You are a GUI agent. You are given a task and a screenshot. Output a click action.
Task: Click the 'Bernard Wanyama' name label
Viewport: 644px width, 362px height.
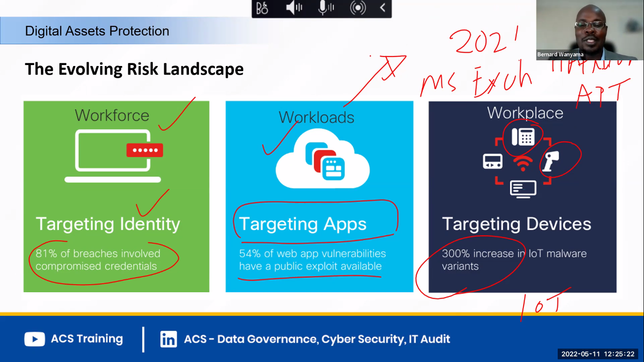point(561,55)
